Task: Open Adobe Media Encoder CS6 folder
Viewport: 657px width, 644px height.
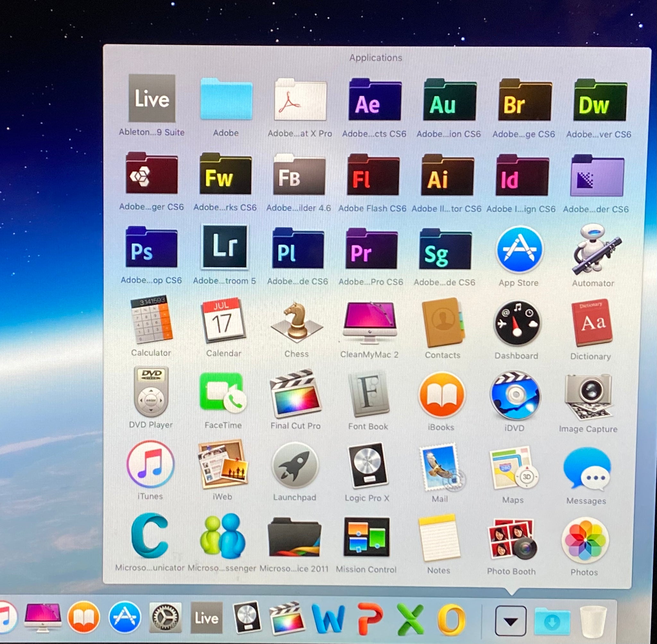Action: (597, 176)
